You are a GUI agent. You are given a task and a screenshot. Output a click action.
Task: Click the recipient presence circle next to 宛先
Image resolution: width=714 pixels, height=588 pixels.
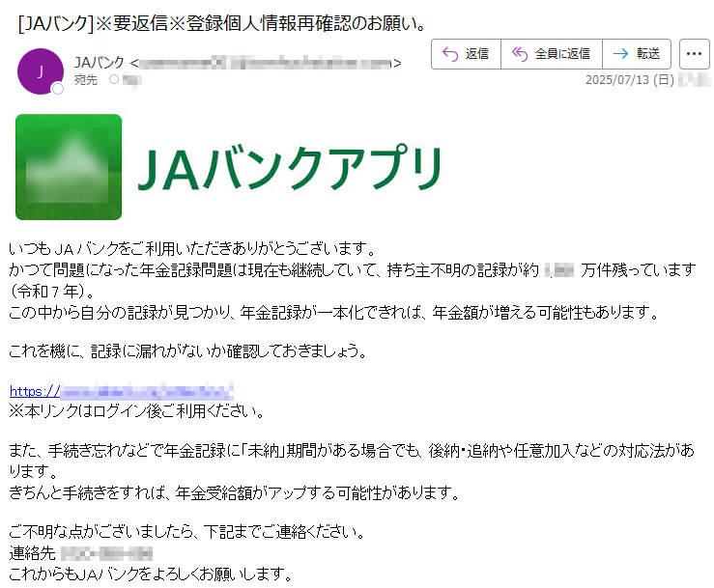[x=114, y=79]
